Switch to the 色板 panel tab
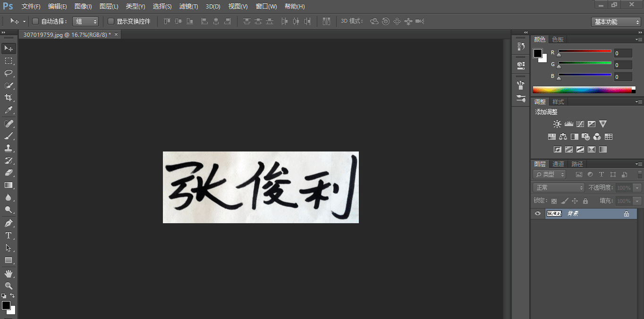644x319 pixels. tap(558, 40)
